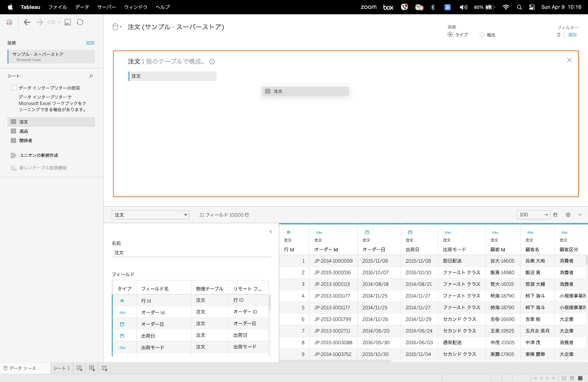This screenshot has width=588, height=382.
Task: Click the フィールド名 column header
Action: click(155, 289)
